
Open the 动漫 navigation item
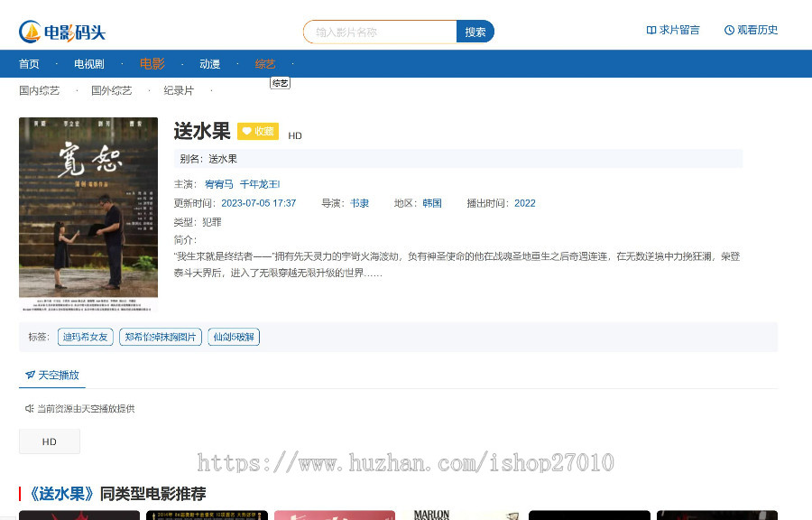pos(209,64)
